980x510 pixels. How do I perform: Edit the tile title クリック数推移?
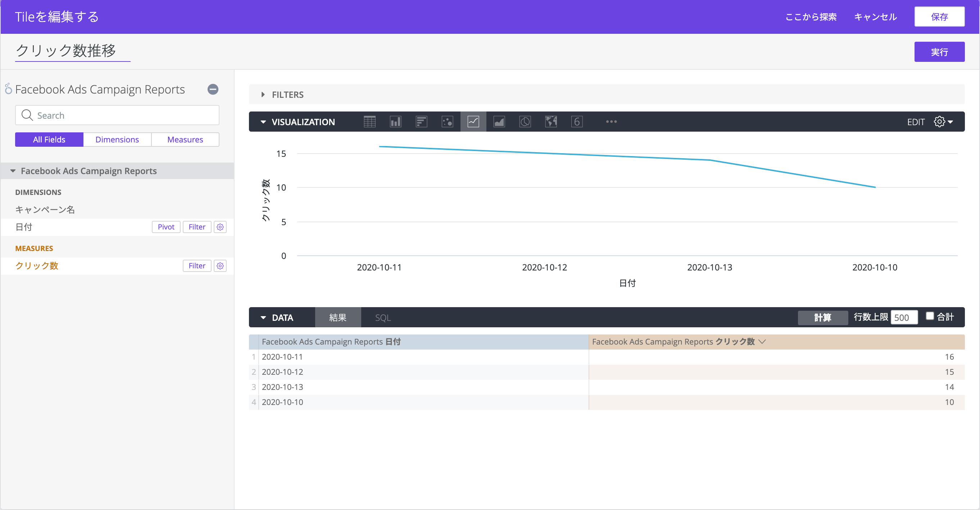click(72, 51)
